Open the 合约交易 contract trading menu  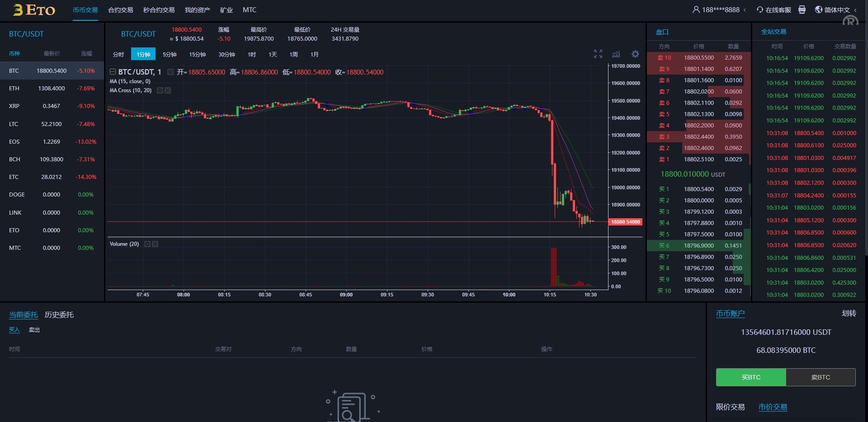[120, 9]
